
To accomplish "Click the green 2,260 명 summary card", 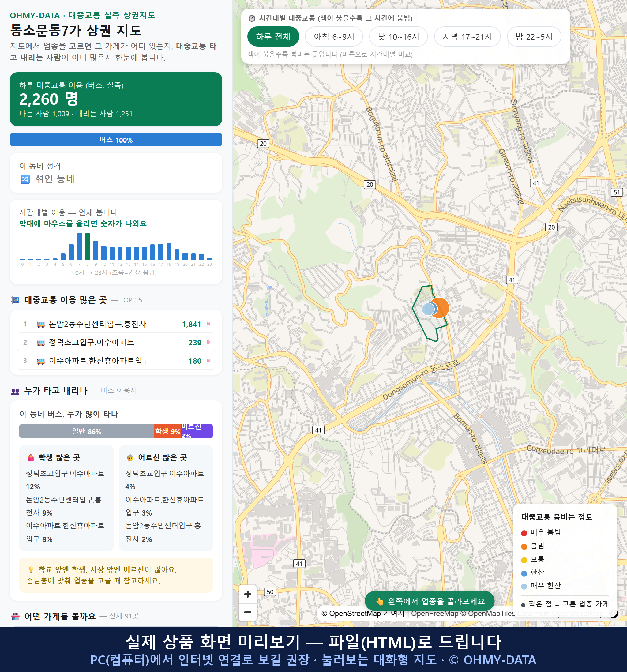I will 116,99.
